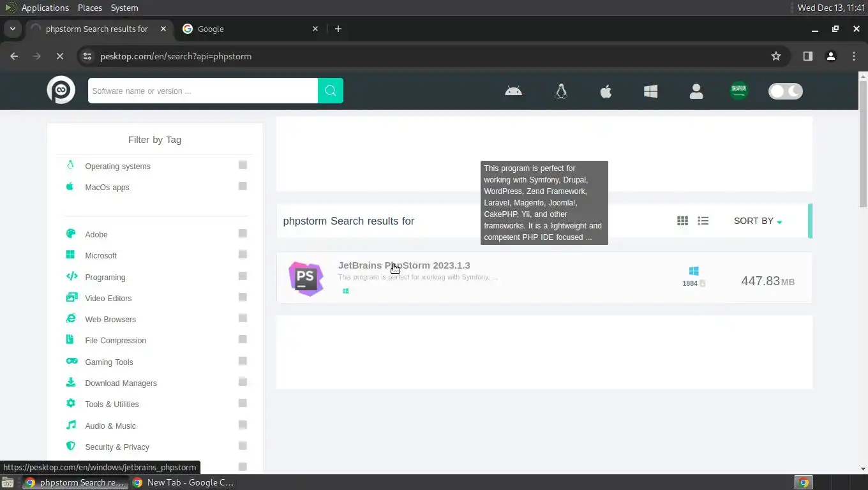Click the Adobe palette icon
Image resolution: width=868 pixels, height=490 pixels.
[x=71, y=234]
